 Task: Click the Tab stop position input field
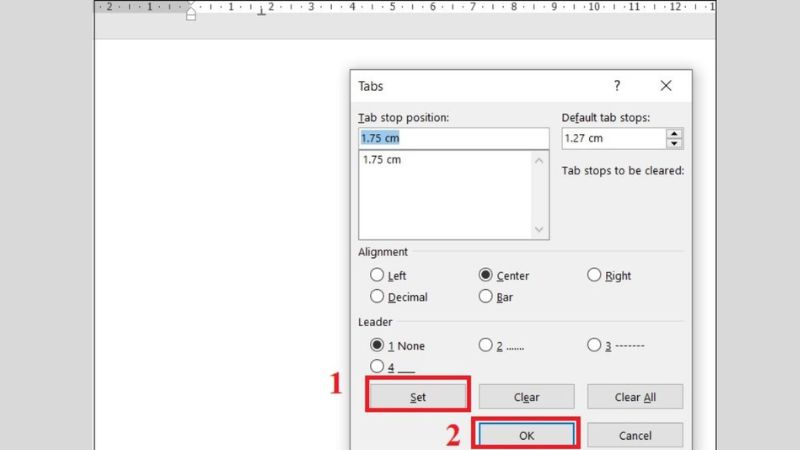tap(454, 138)
